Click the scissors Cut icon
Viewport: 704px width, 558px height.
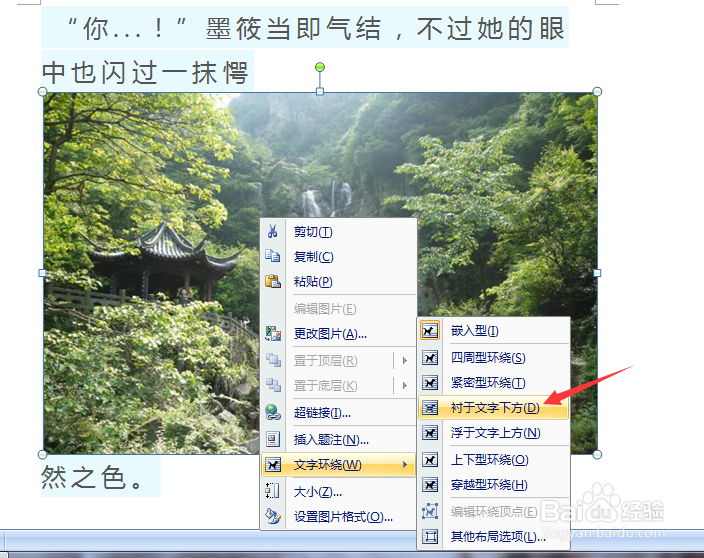(x=272, y=231)
